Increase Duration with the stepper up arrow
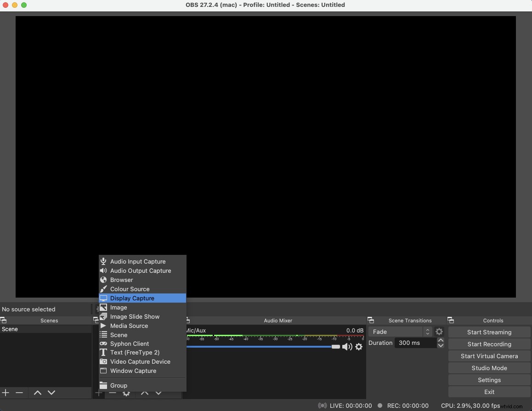532x411 pixels. point(441,340)
